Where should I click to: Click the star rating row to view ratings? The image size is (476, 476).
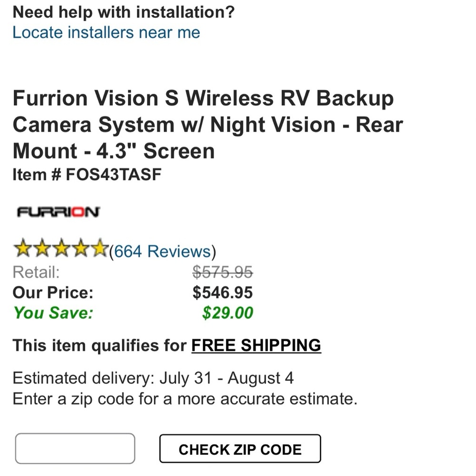tap(62, 248)
